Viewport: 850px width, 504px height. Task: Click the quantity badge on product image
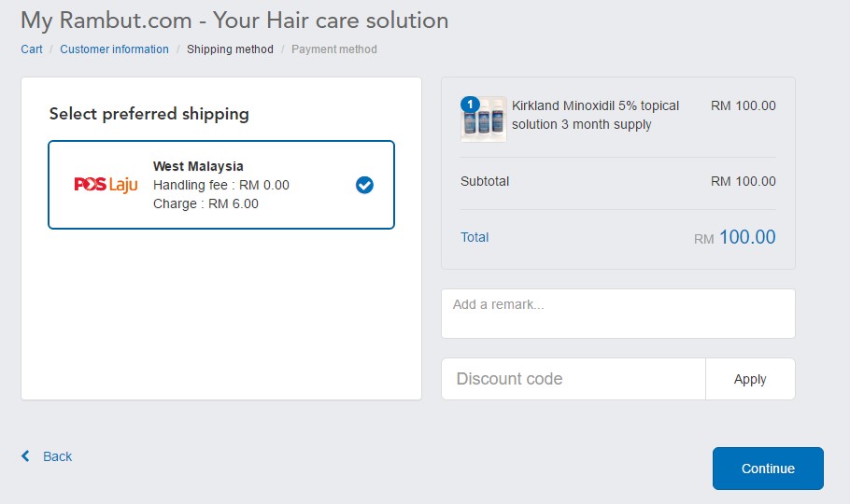[x=470, y=104]
